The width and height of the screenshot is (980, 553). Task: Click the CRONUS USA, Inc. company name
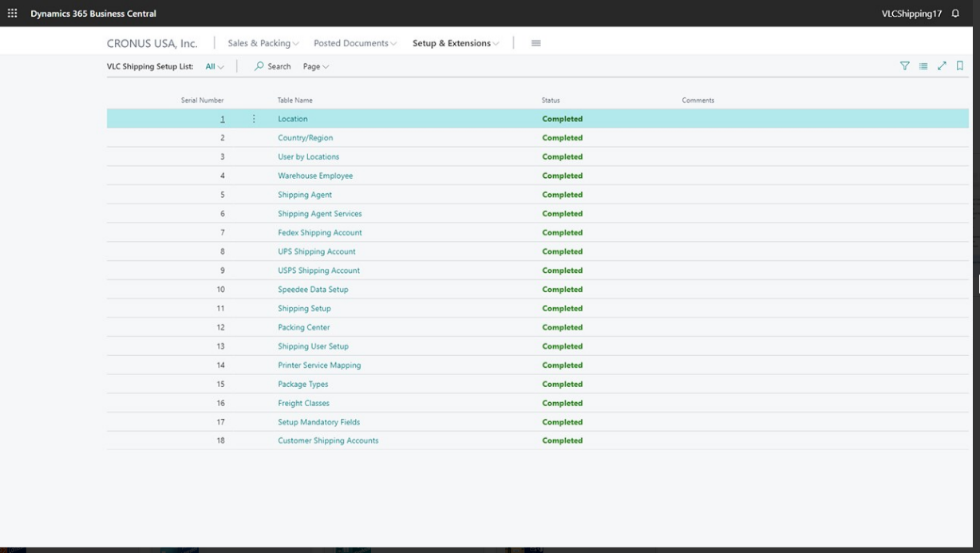pyautogui.click(x=152, y=43)
